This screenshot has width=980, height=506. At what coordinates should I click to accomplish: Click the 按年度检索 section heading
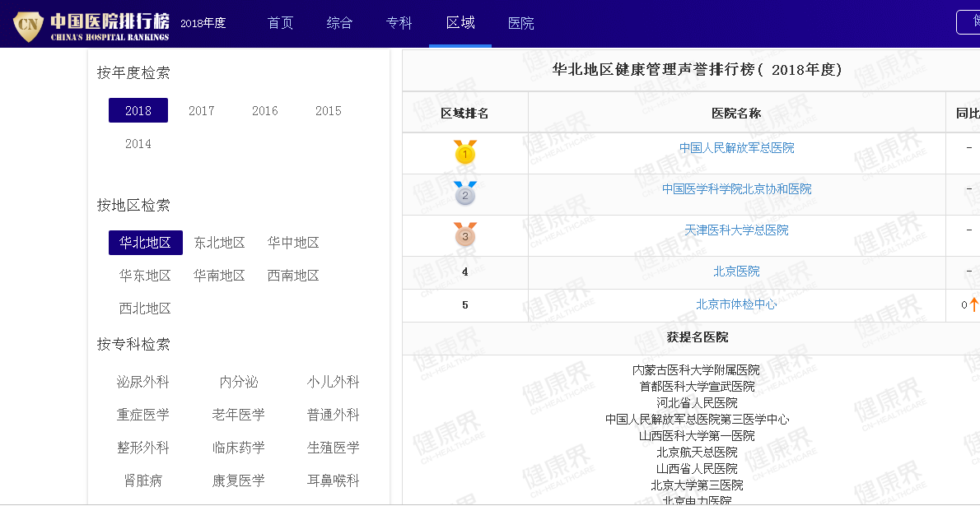pos(133,73)
